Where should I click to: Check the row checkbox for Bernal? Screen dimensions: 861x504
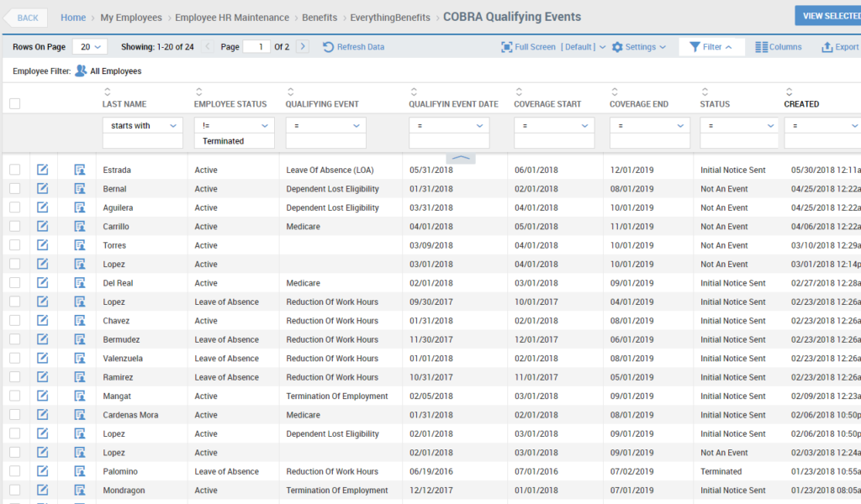(13, 188)
